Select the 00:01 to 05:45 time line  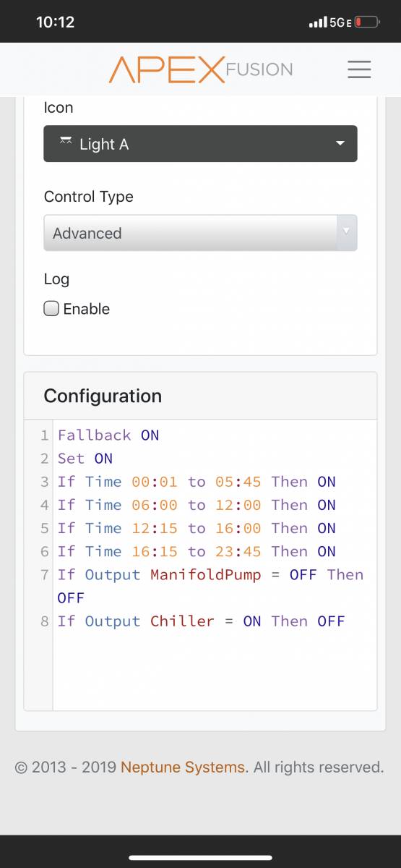pos(197,481)
